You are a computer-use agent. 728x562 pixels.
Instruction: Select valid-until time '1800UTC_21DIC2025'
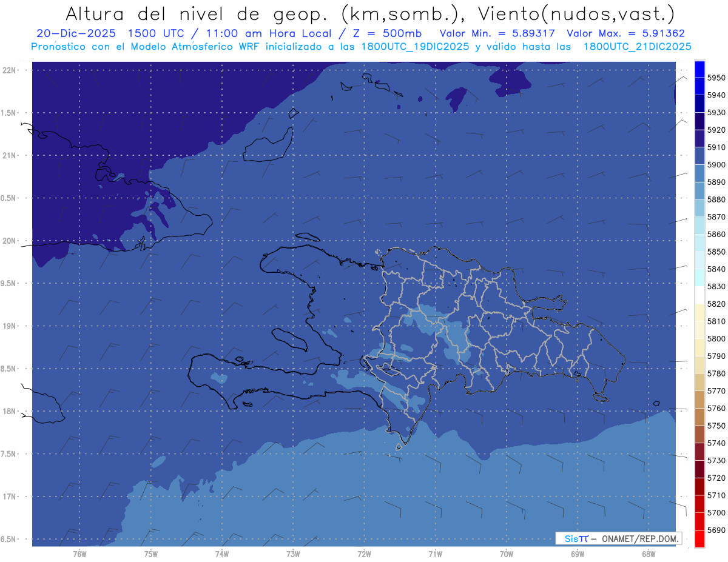click(637, 47)
